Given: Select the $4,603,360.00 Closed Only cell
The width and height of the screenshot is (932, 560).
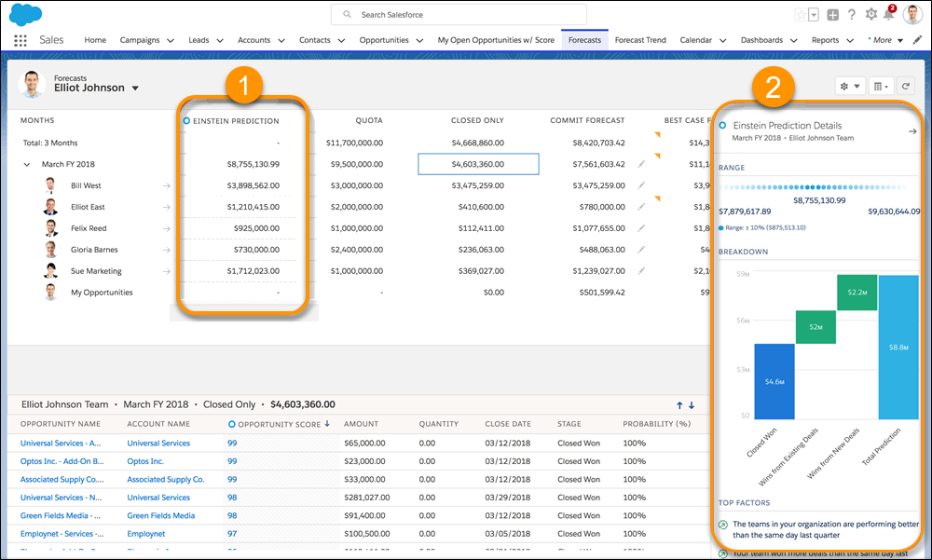Looking at the screenshot, I should (x=478, y=164).
